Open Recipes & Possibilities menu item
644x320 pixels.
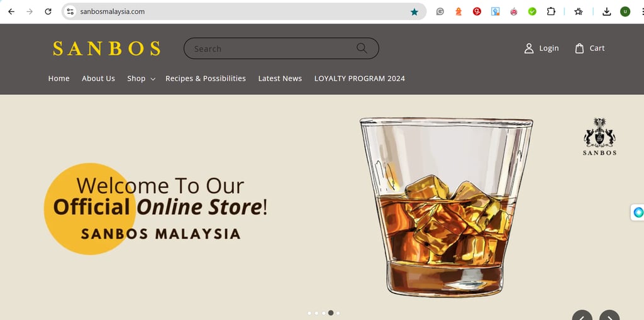pos(206,79)
